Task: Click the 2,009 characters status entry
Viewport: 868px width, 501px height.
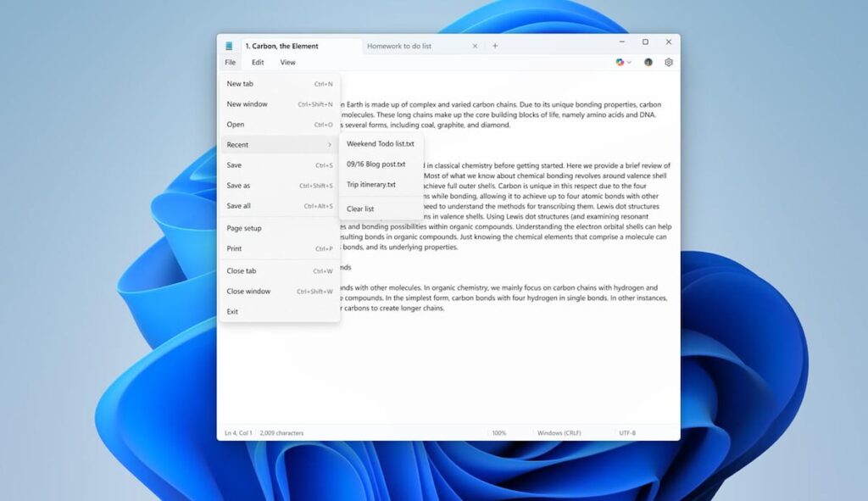Action: click(281, 433)
